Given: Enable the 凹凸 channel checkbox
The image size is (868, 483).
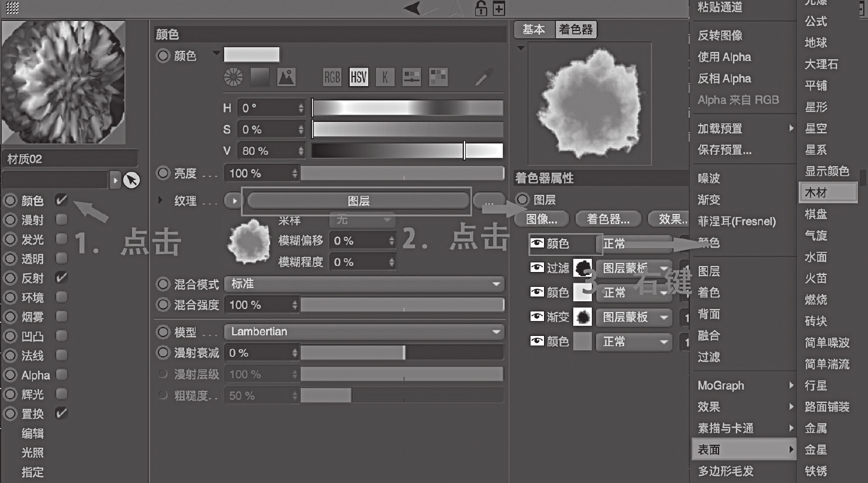Looking at the screenshot, I should 61,336.
